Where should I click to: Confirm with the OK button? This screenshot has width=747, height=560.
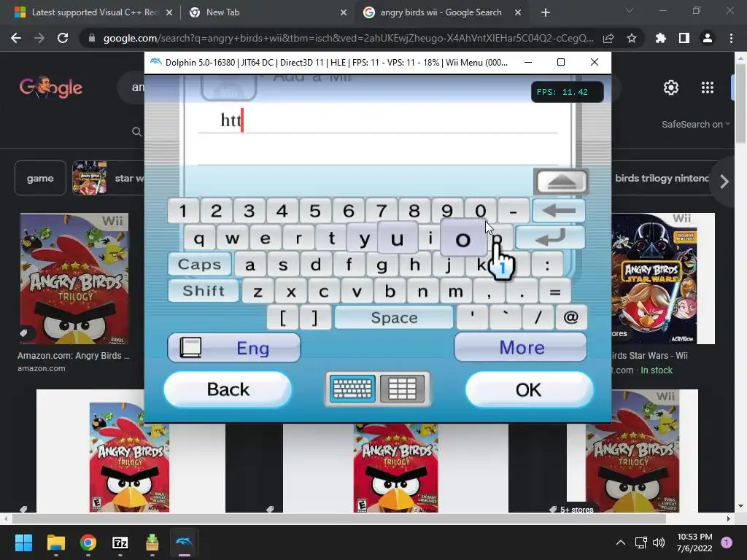point(529,389)
